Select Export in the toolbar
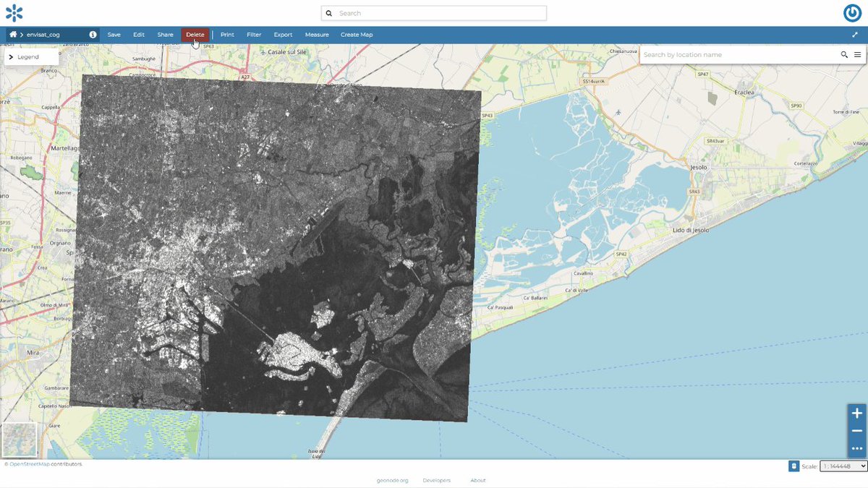Viewport: 868px width, 488px height. point(283,35)
